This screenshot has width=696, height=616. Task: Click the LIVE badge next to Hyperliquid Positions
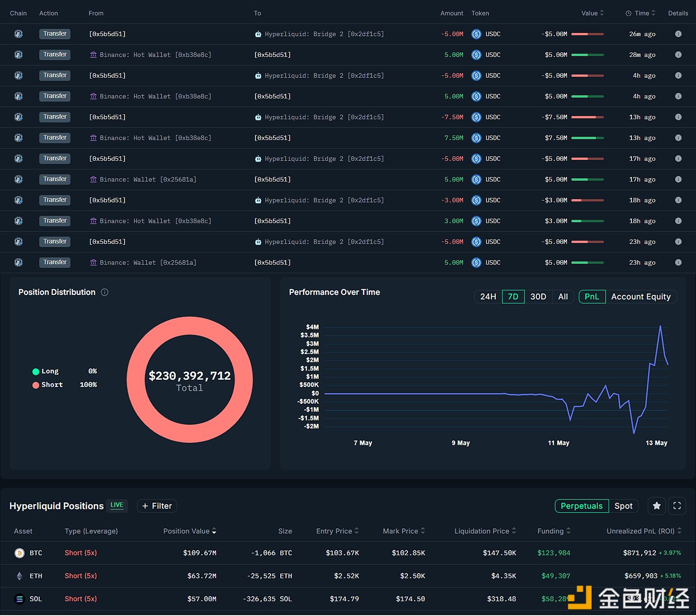pos(117,505)
